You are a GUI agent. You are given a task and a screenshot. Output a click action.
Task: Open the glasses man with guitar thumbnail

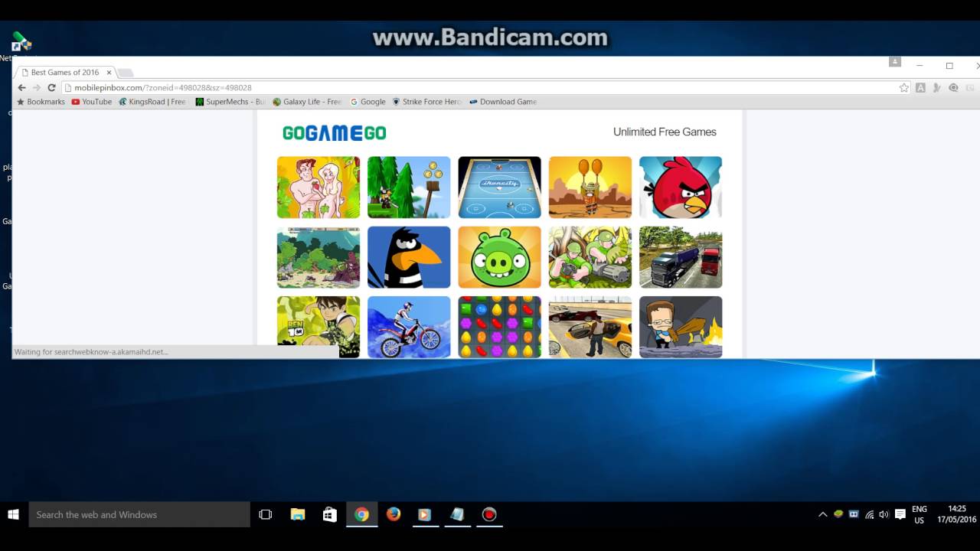681,327
